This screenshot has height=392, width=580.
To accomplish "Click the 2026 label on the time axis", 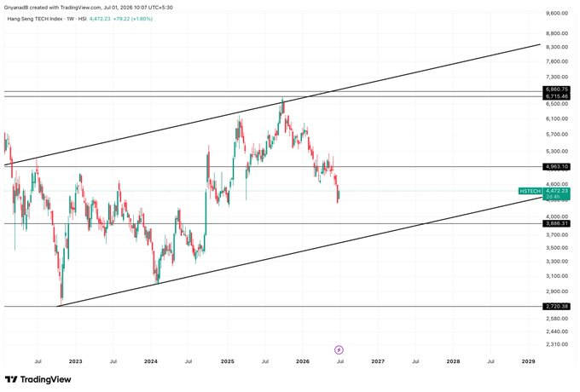I will [x=303, y=361].
